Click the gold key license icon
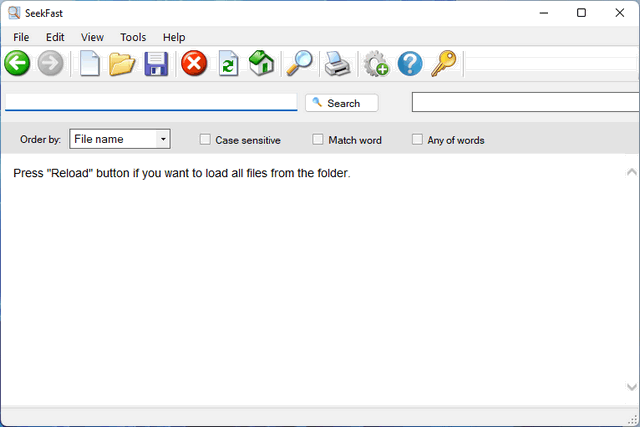 pos(444,63)
